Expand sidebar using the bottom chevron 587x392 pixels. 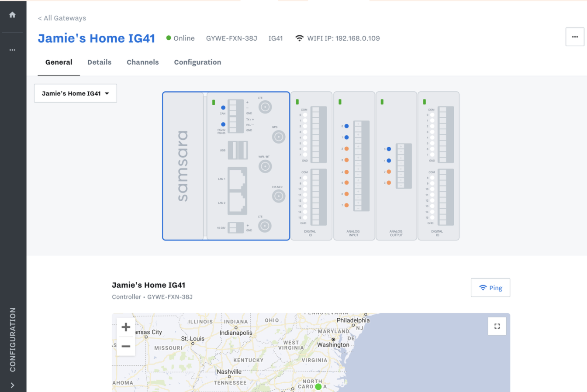[x=12, y=385]
